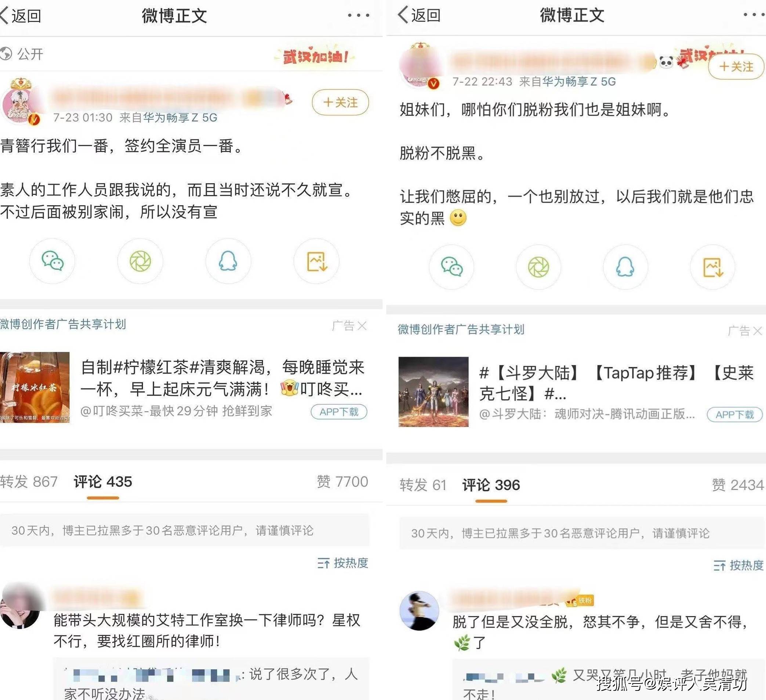The height and width of the screenshot is (700, 766).
Task: Switch to 转发 867 tab
Action: pos(29,482)
